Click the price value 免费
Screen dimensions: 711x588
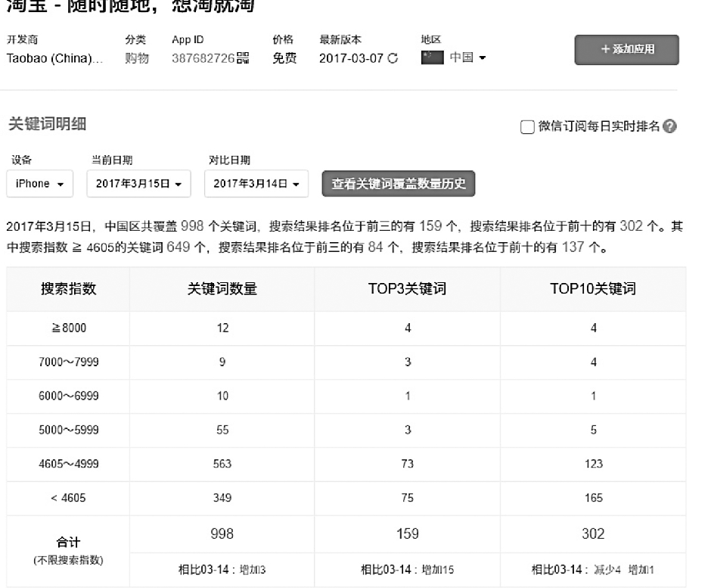[x=284, y=58]
